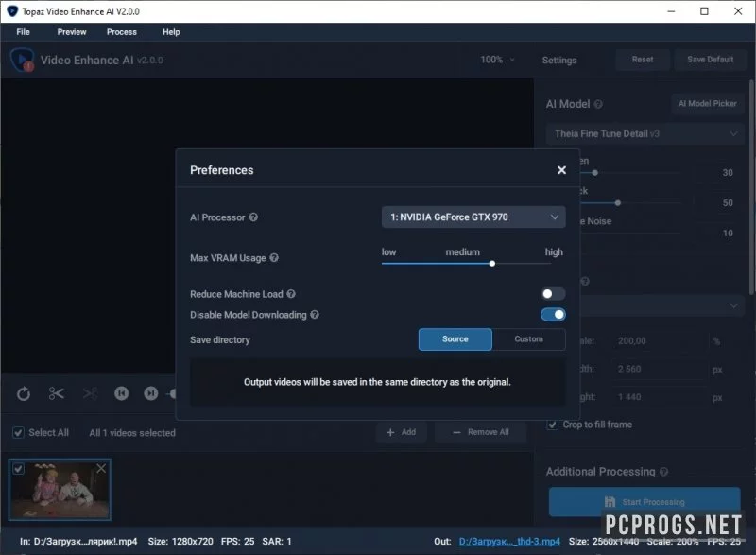Click the Additional Processing help icon
This screenshot has width=756, height=555.
[x=664, y=472]
